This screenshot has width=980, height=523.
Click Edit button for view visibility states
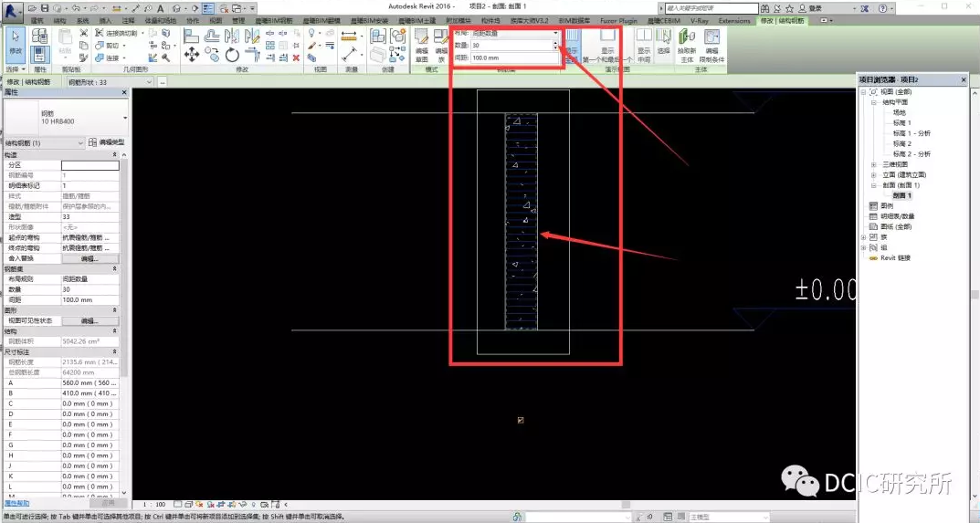[x=90, y=320]
